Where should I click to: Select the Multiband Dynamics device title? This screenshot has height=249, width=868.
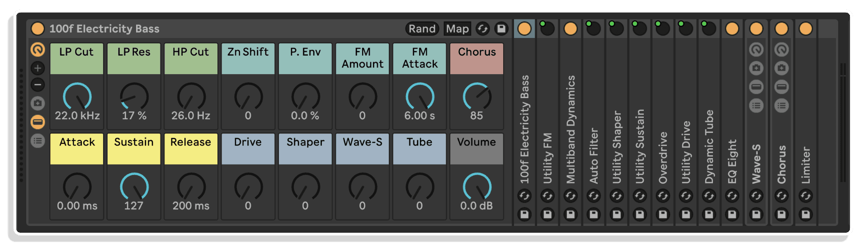571,129
